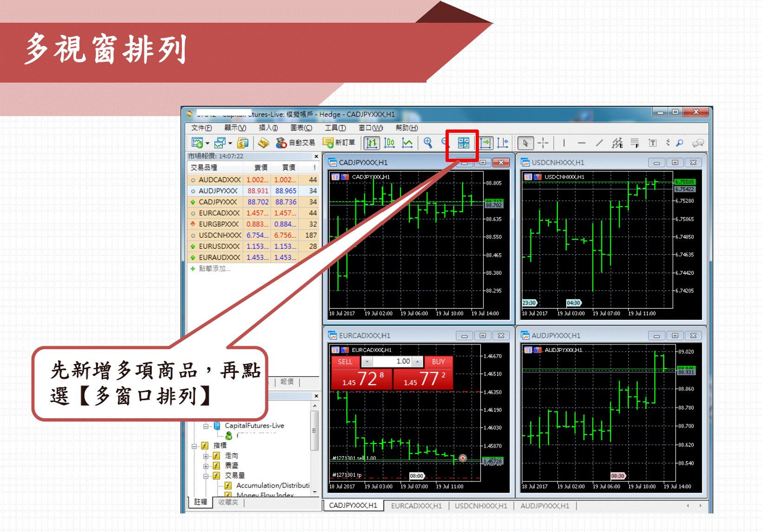
Task: Open the 圖表 Charts menu
Action: 301,128
